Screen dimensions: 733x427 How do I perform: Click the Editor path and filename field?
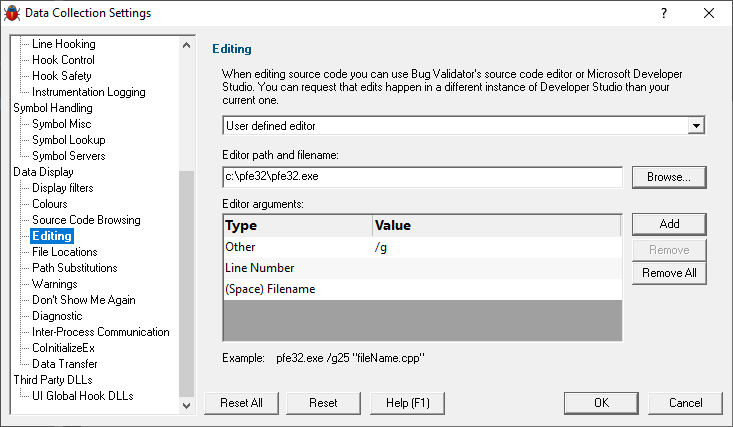coord(423,177)
